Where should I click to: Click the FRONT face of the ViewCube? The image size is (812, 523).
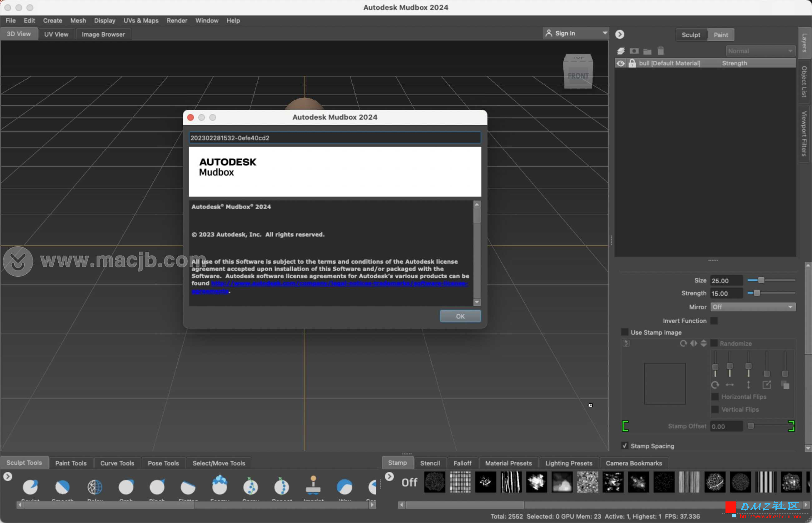(578, 76)
